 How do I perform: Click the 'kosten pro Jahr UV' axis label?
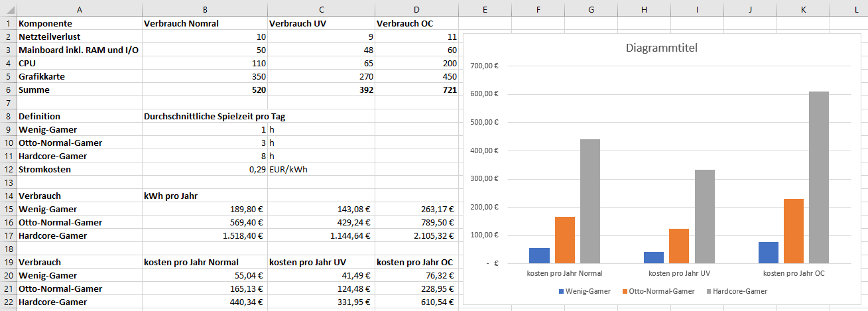click(x=679, y=273)
